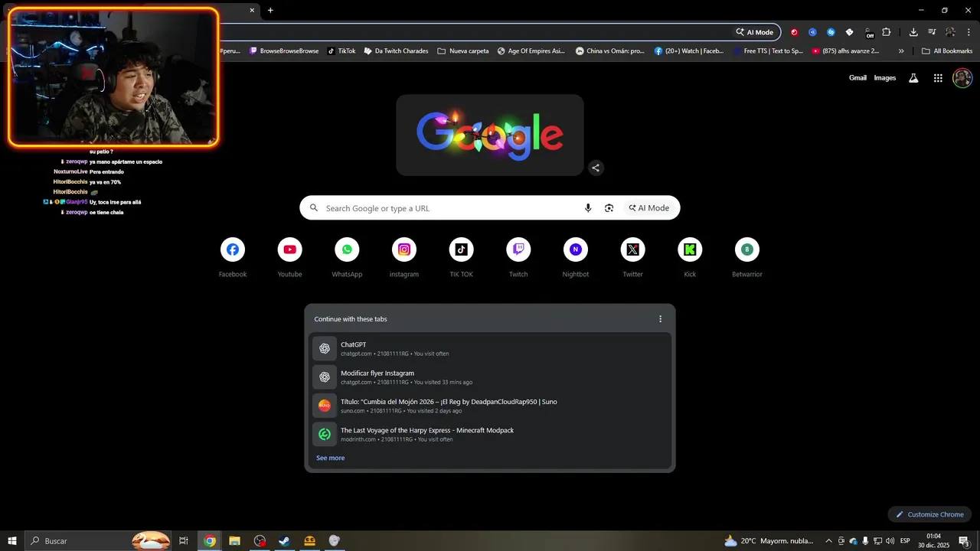Open the instagram shortcut tile
Screen dimensions: 980x551
click(x=404, y=257)
